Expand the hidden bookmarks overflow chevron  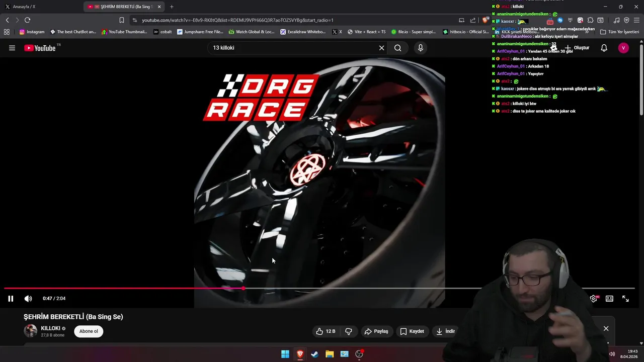coord(587,32)
